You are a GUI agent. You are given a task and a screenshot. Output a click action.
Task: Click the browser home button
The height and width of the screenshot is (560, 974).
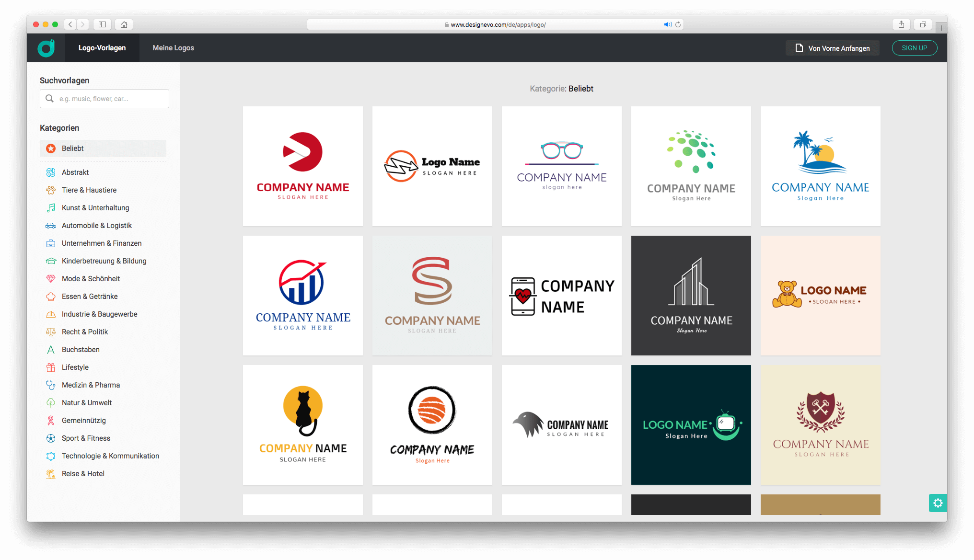pos(124,24)
